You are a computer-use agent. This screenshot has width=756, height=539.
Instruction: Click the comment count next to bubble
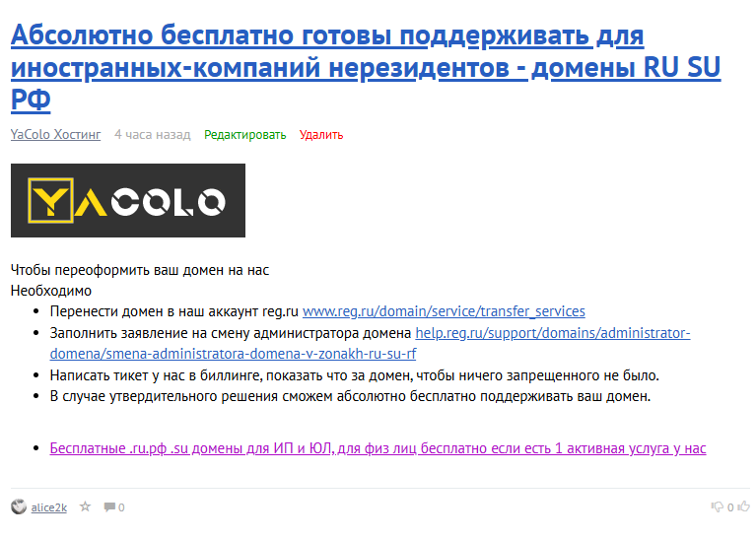(x=121, y=507)
